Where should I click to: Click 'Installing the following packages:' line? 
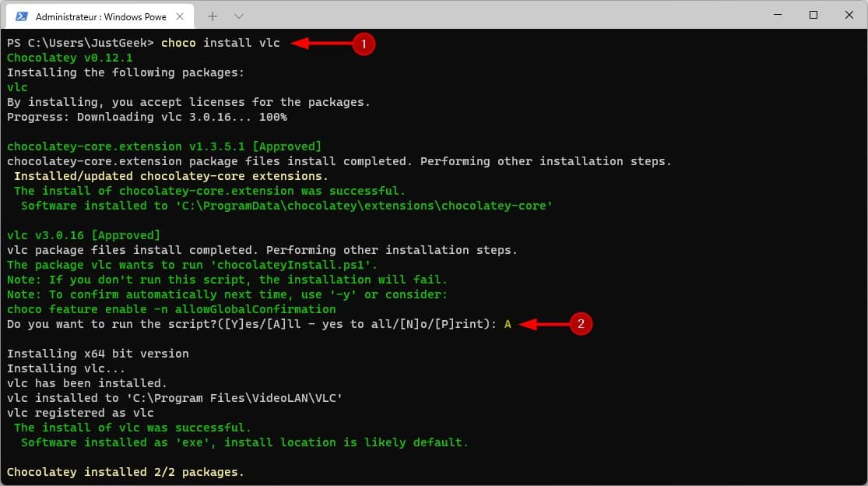125,72
